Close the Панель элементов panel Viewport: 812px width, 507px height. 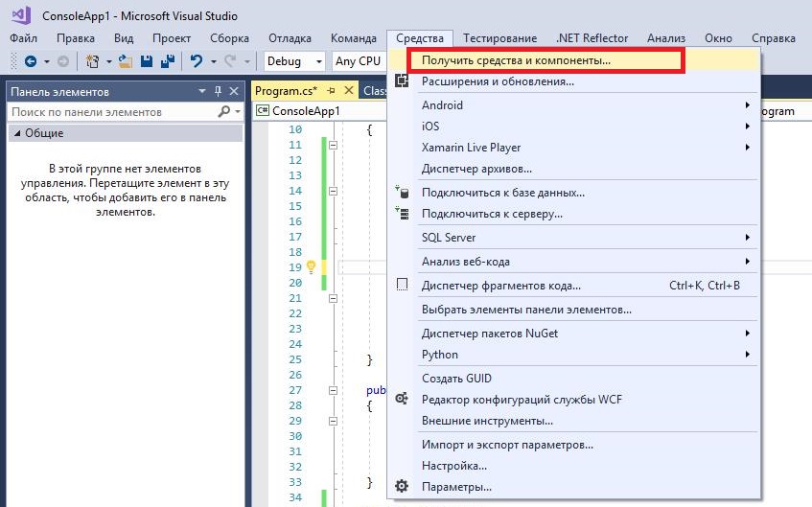tap(234, 91)
